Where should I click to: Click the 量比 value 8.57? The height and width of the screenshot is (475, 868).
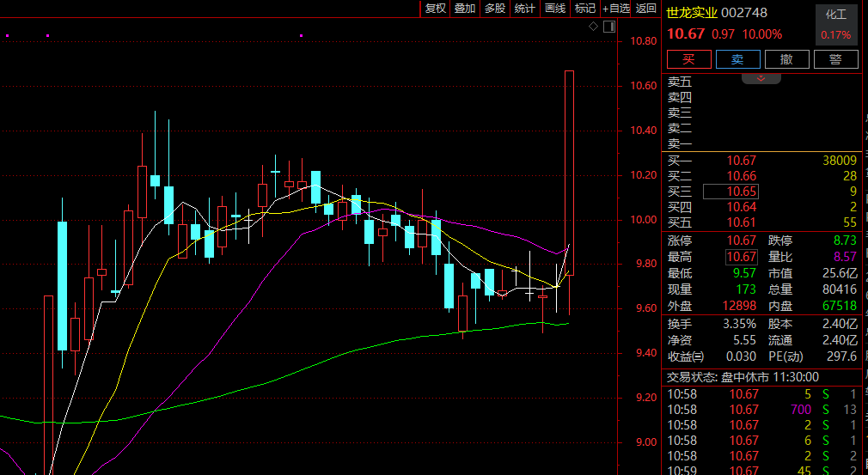(846, 257)
